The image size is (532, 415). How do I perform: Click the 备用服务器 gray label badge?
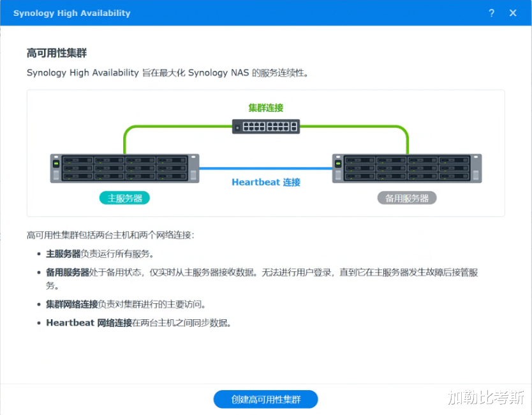coord(407,198)
